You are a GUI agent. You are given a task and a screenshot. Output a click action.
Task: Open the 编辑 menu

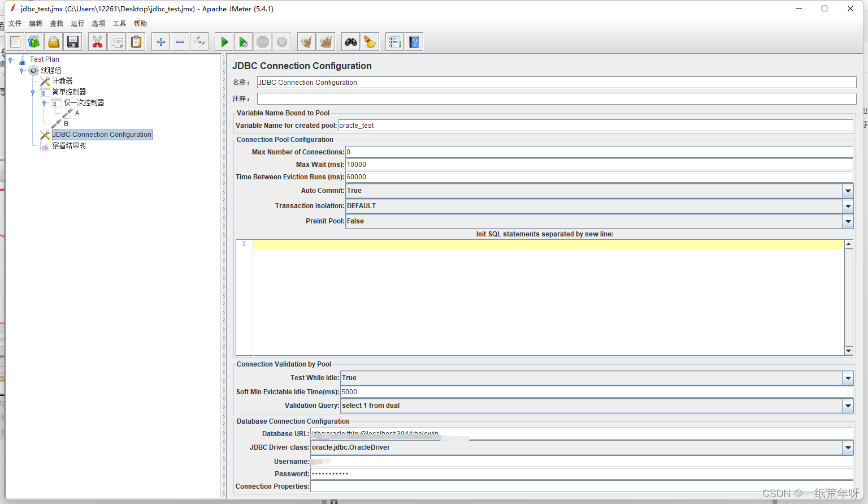coord(36,24)
